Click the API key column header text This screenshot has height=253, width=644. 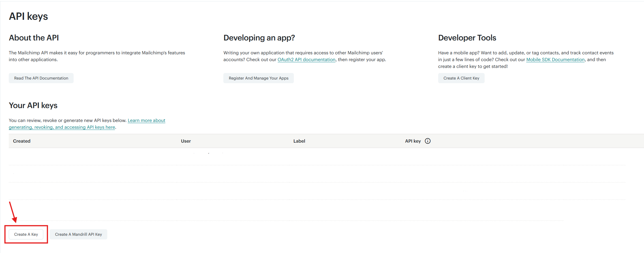coord(413,141)
